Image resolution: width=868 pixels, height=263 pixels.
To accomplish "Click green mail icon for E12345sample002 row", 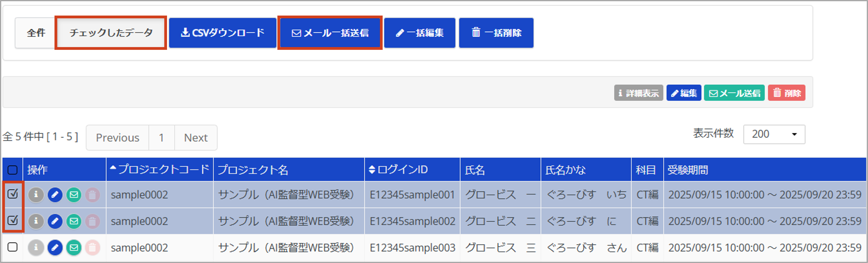I will coord(74,221).
